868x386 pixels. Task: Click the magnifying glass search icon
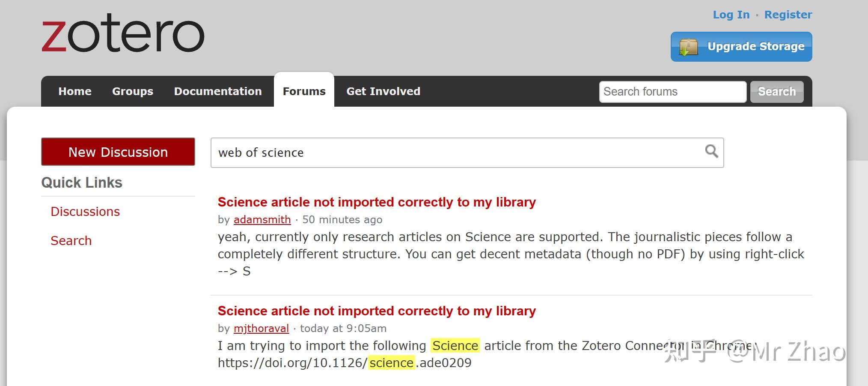[x=711, y=151]
